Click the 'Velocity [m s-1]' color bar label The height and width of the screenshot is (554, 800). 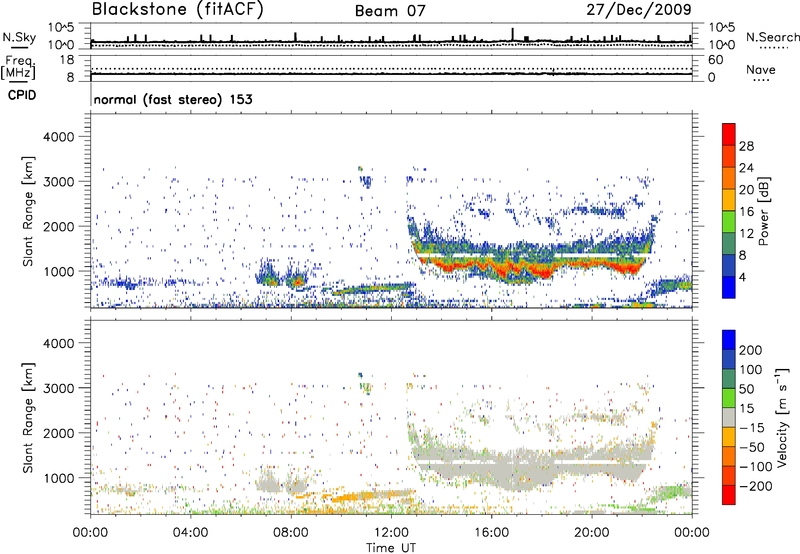point(781,417)
